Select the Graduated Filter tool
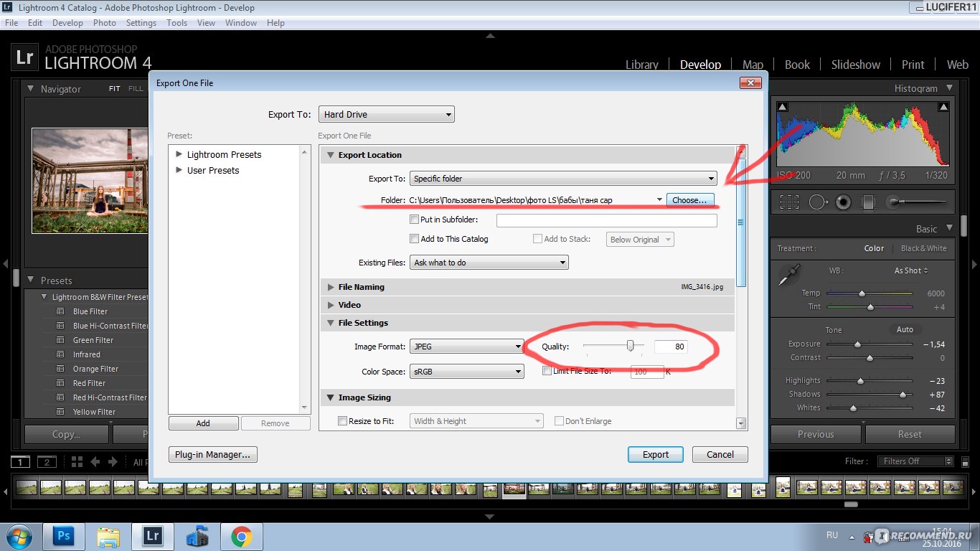Image resolution: width=980 pixels, height=551 pixels. tap(867, 202)
